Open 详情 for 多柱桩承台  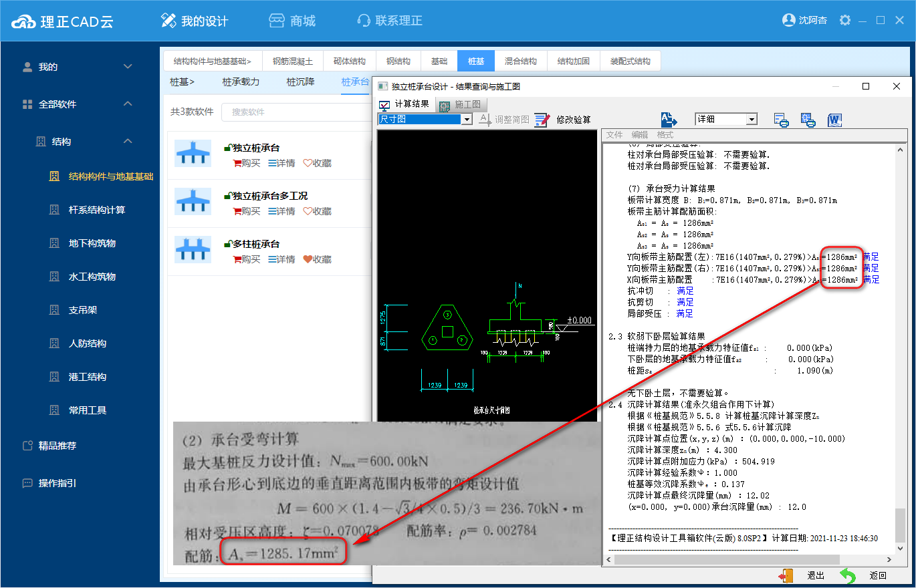click(281, 259)
